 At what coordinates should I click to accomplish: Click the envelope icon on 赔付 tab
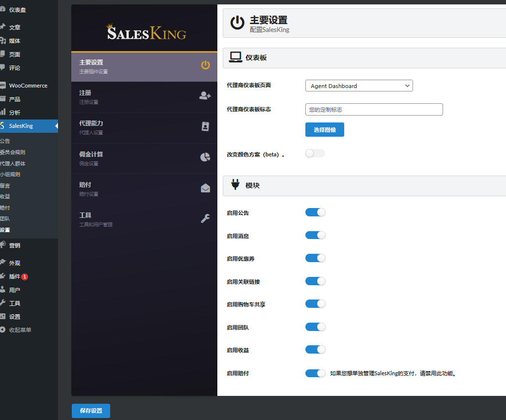(x=205, y=188)
